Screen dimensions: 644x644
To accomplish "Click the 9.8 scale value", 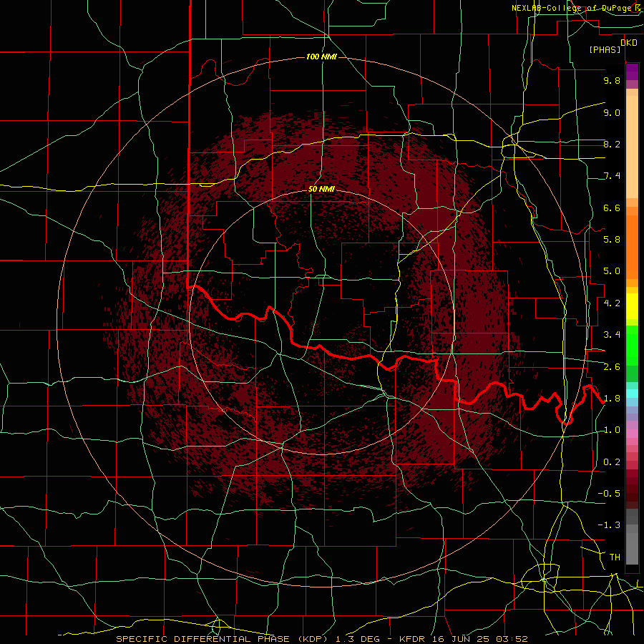I will pyautogui.click(x=612, y=80).
